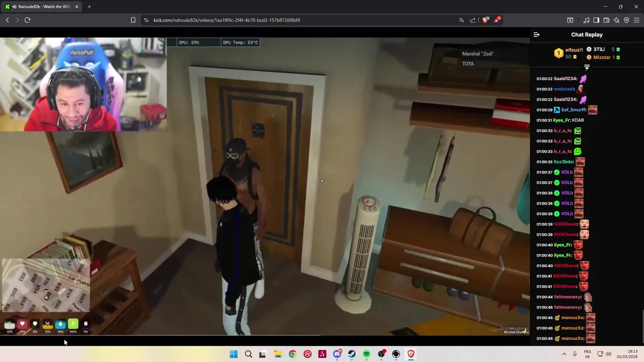Screen dimensions: 644x362
Task: Open Task View on the taskbar
Action: pos(263,354)
